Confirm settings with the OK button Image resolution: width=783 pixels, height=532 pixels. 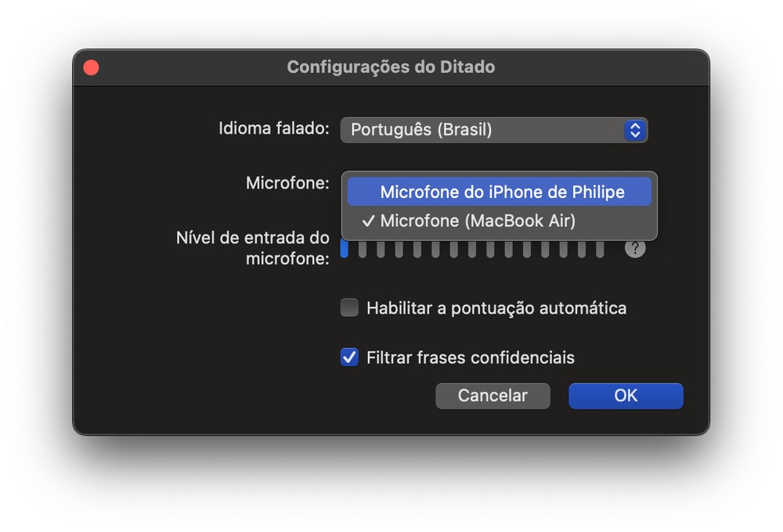tap(626, 396)
